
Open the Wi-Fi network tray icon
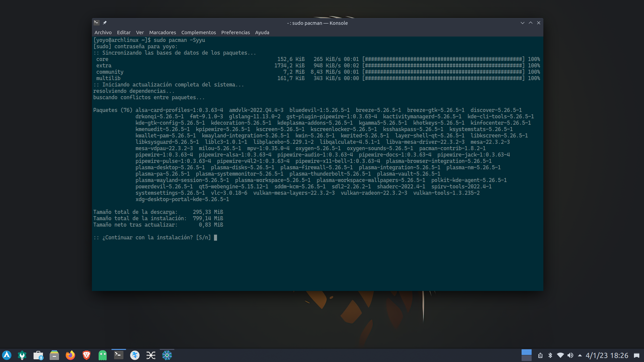tap(560, 355)
